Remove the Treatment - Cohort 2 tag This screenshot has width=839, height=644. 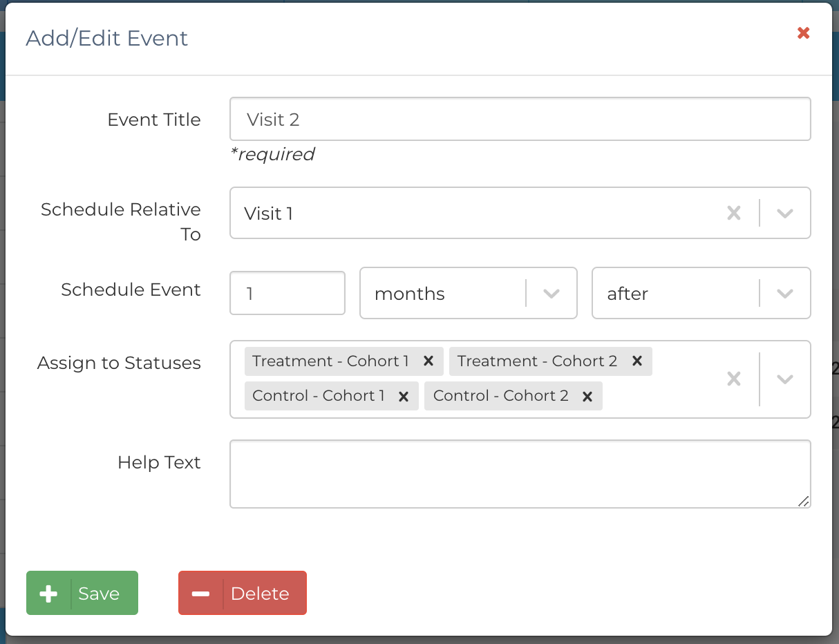click(x=637, y=361)
